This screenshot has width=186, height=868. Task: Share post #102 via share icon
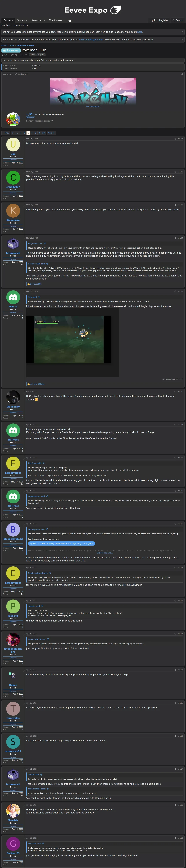(175, 172)
